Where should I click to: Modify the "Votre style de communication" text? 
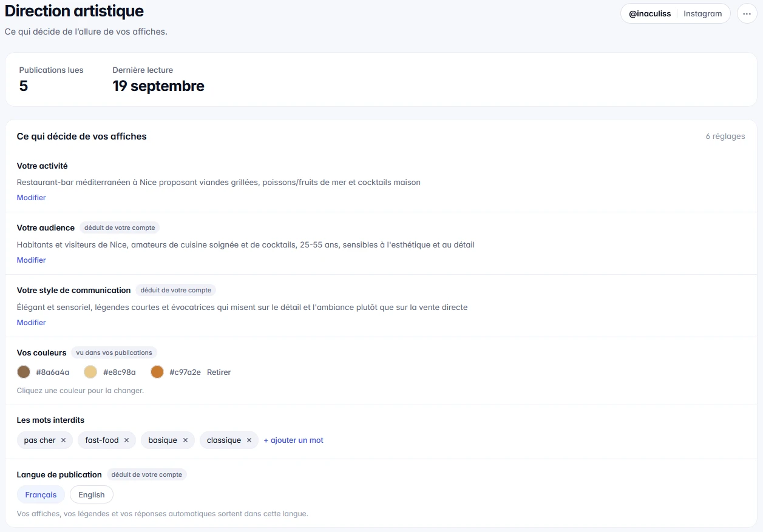pyautogui.click(x=31, y=323)
